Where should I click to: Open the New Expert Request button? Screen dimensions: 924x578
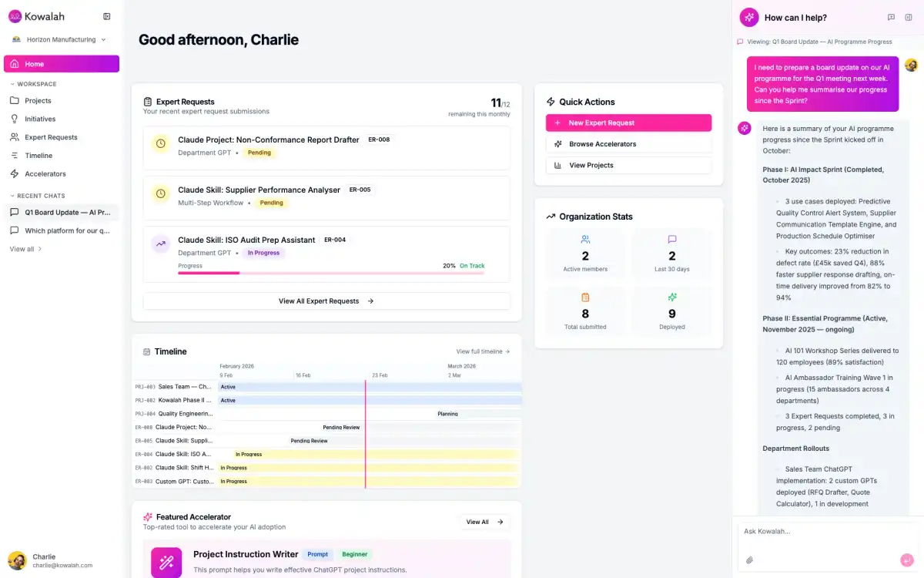coord(628,123)
